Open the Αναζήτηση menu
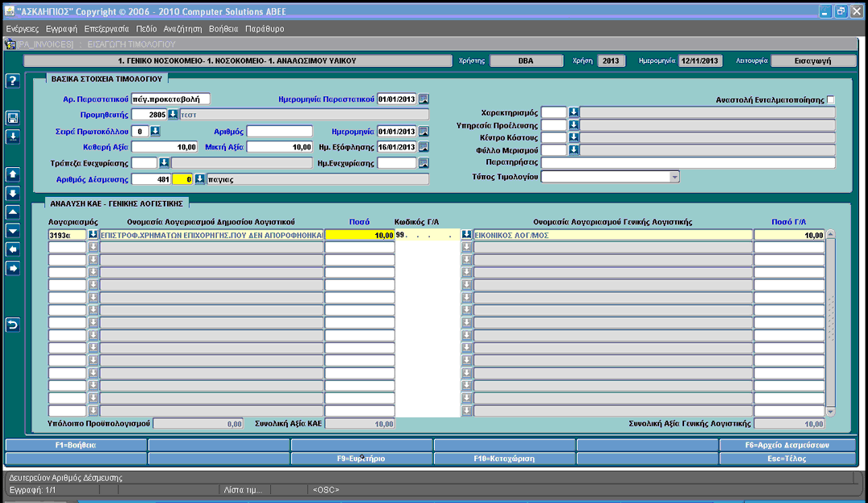The height and width of the screenshot is (503, 868). pyautogui.click(x=182, y=29)
